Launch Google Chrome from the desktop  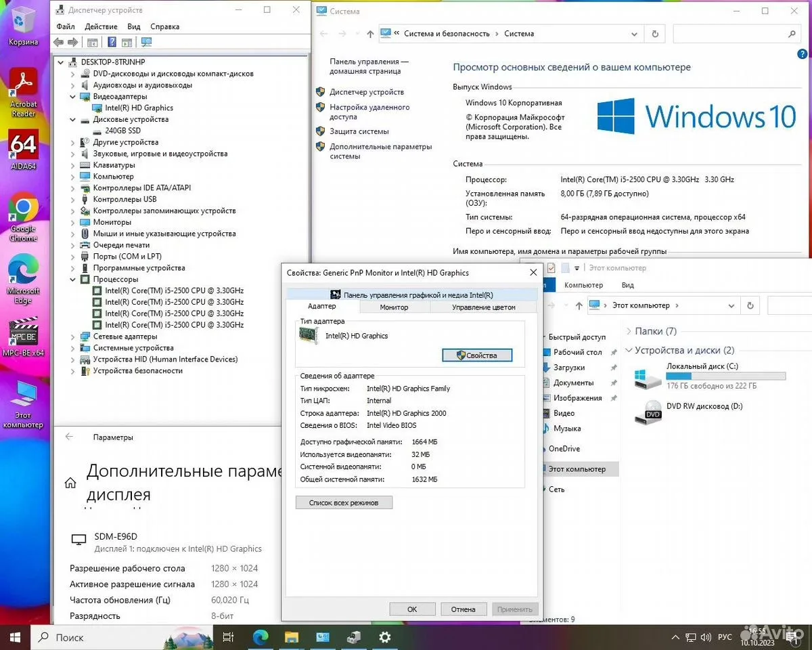tap(23, 217)
